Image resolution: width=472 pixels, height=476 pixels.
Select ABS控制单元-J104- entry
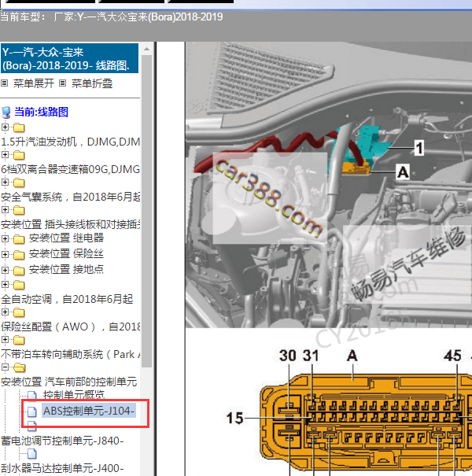tap(89, 411)
